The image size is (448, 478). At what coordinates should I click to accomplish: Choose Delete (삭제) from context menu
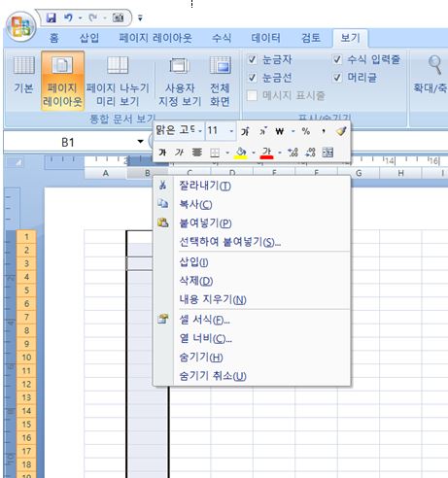(x=252, y=281)
